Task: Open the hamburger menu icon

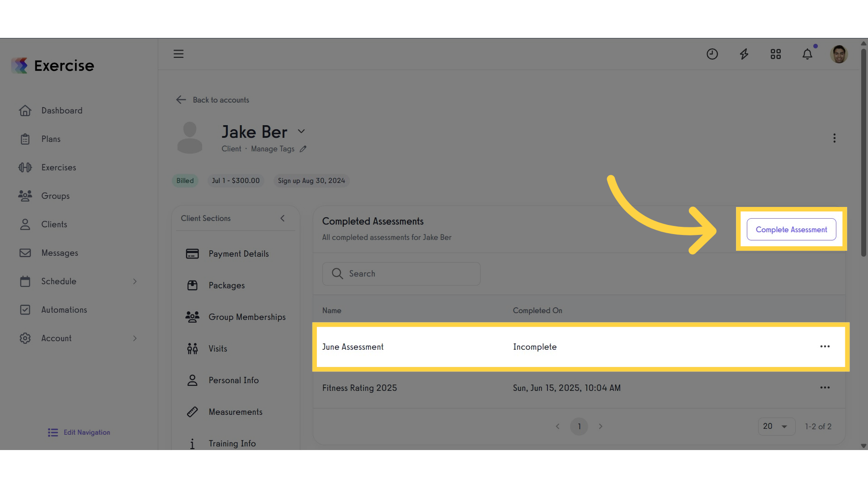Action: tap(179, 54)
